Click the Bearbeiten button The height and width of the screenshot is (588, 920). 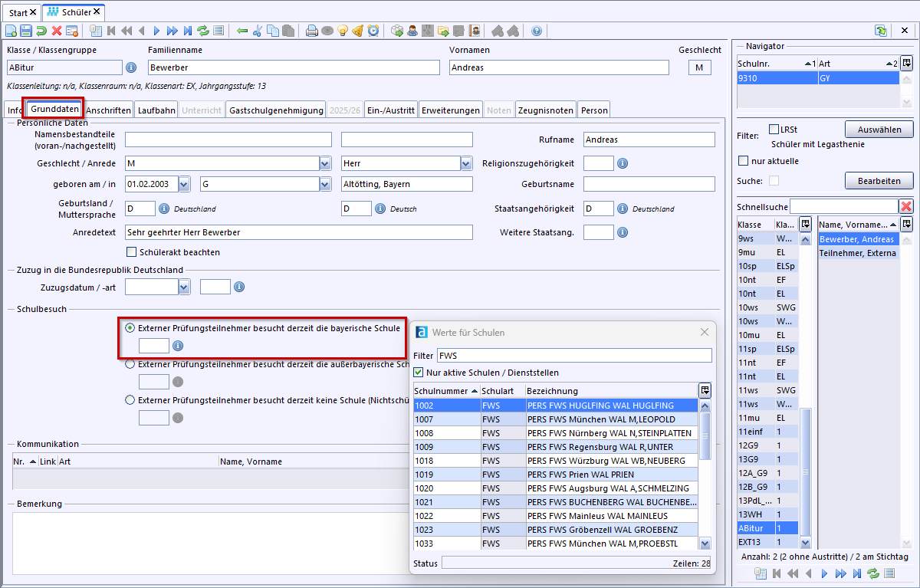(879, 181)
